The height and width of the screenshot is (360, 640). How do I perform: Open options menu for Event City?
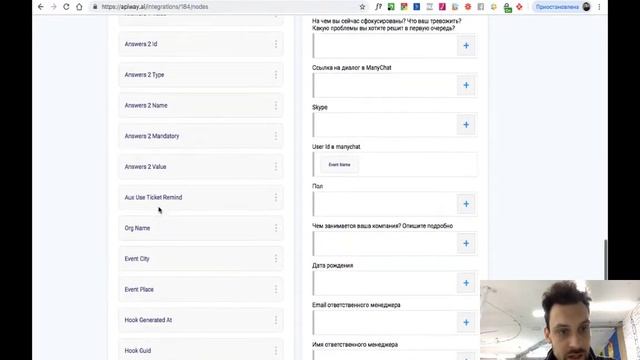tap(276, 259)
